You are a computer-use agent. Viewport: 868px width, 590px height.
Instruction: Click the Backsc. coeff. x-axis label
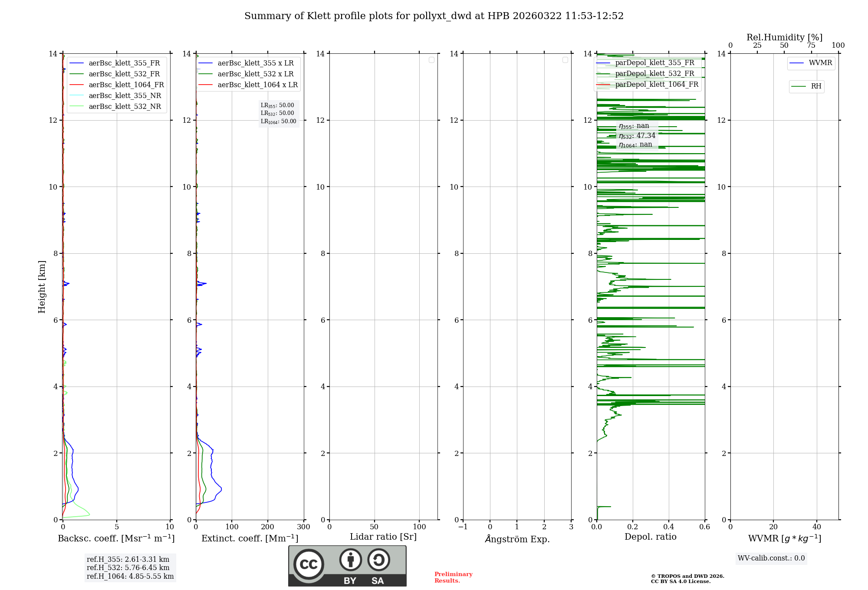pos(116,538)
